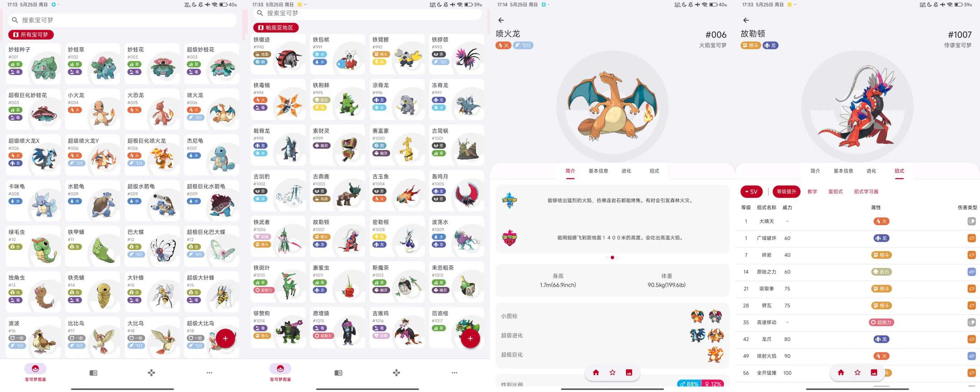Viewport: 980px width, 392px height.
Task: Open the three-dots more tab in the 所有宝可梦 screen
Action: pyautogui.click(x=210, y=373)
